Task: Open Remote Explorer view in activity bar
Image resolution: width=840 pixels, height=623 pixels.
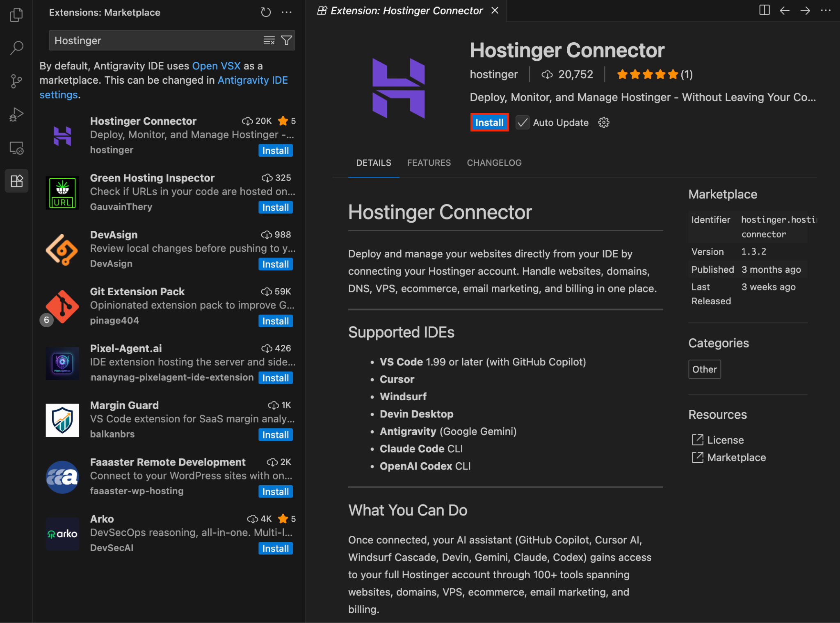Action: 16,148
